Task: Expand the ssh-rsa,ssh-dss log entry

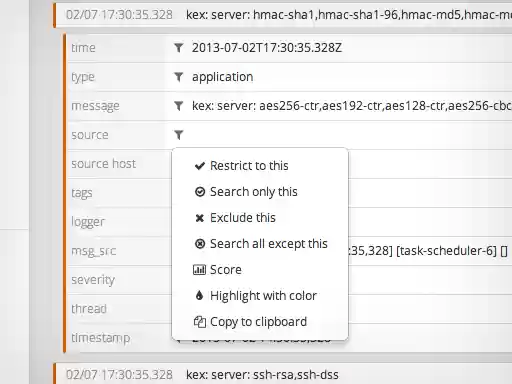Action: (x=283, y=375)
